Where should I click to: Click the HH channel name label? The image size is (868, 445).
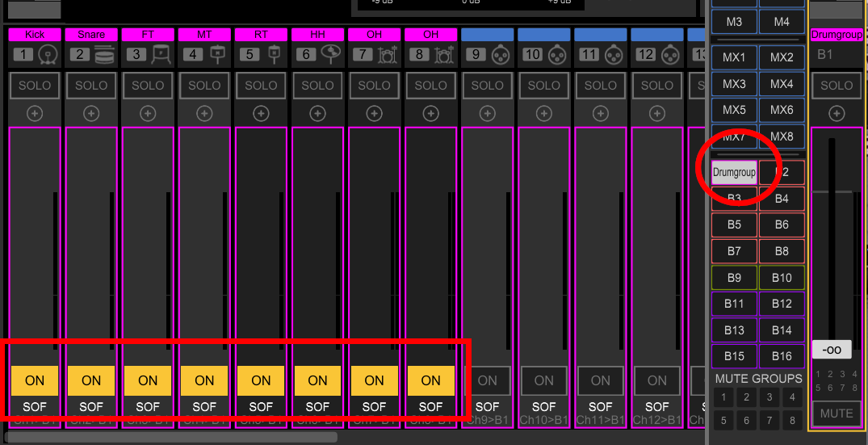[317, 34]
